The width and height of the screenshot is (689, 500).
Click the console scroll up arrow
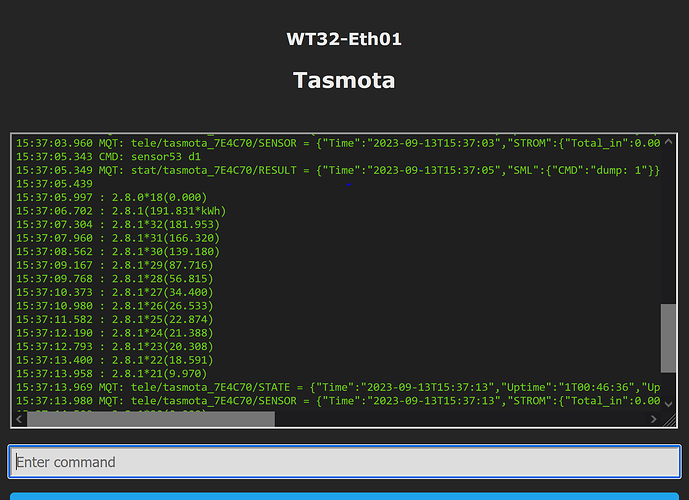668,141
